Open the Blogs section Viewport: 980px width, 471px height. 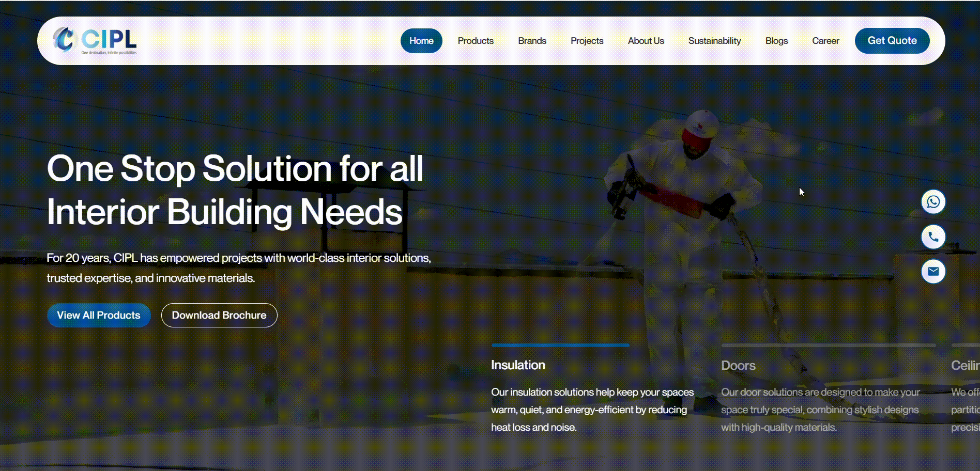coord(776,41)
